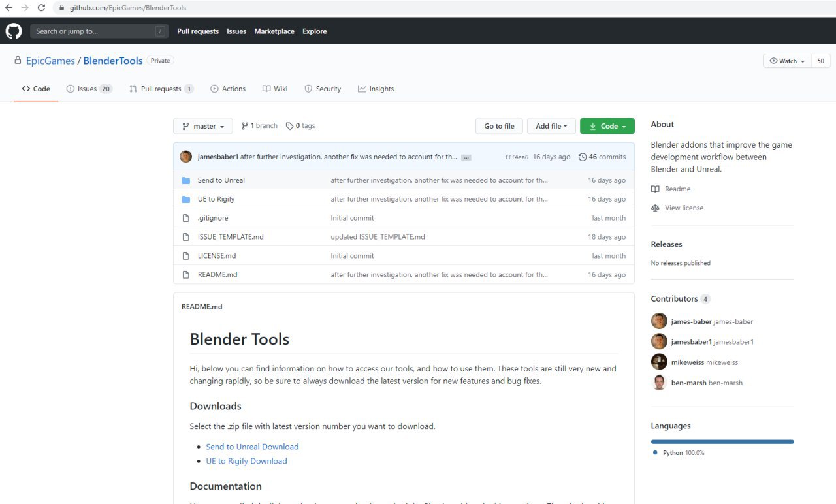Click the scales icon beside View license
Screen dimensions: 836x504
coord(655,208)
